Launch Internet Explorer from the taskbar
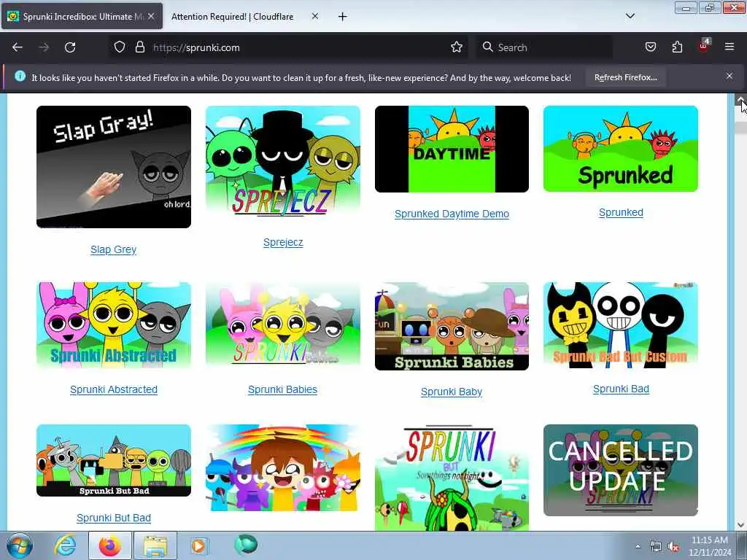The width and height of the screenshot is (747, 560). pyautogui.click(x=65, y=545)
